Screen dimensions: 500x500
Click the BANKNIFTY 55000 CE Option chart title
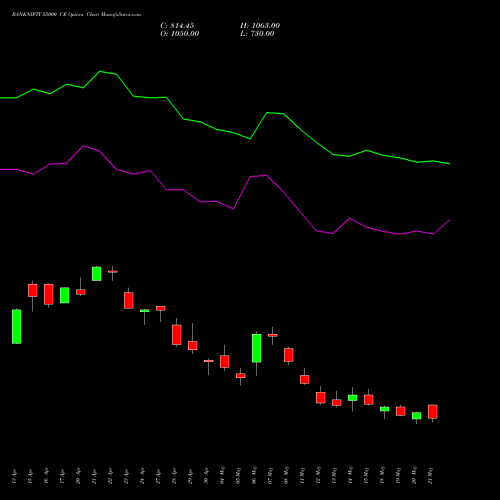pyautogui.click(x=76, y=14)
